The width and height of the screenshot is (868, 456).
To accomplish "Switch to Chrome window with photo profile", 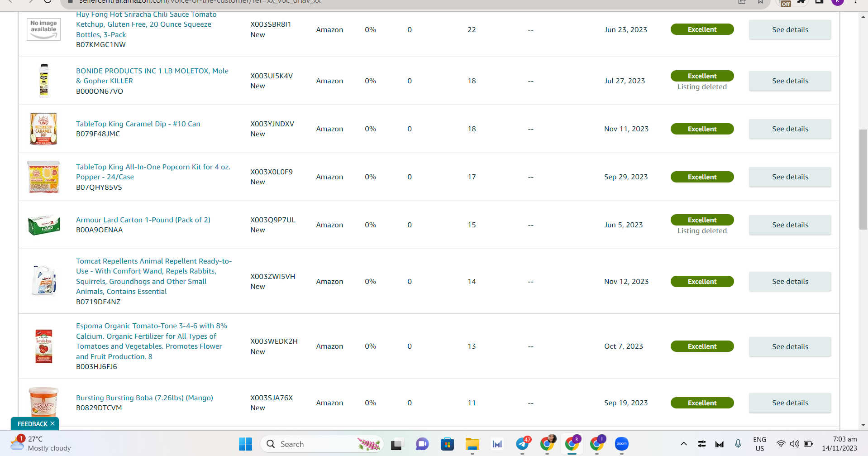I will pyautogui.click(x=548, y=444).
